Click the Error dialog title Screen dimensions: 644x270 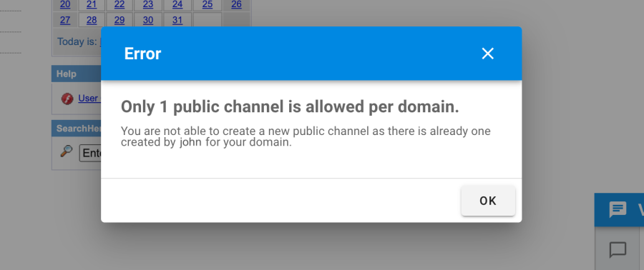tap(142, 54)
